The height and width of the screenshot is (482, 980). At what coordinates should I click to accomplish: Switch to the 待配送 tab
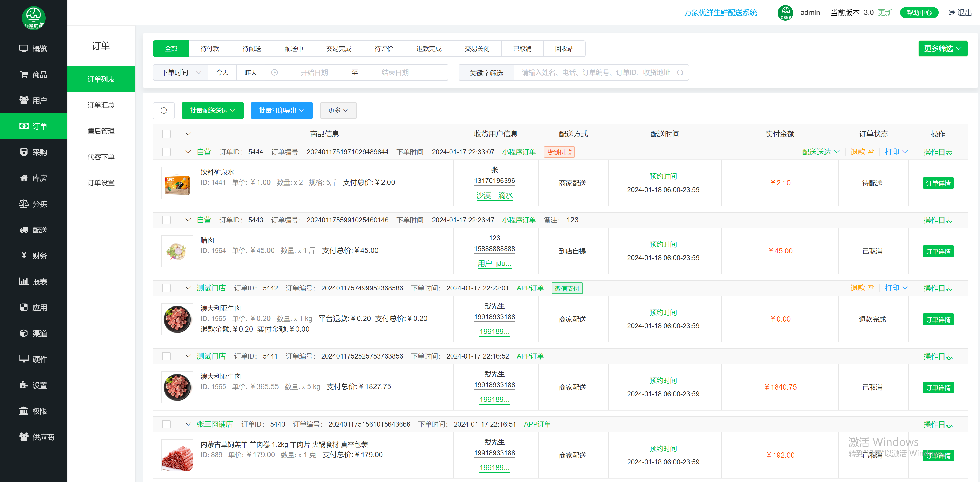[251, 49]
